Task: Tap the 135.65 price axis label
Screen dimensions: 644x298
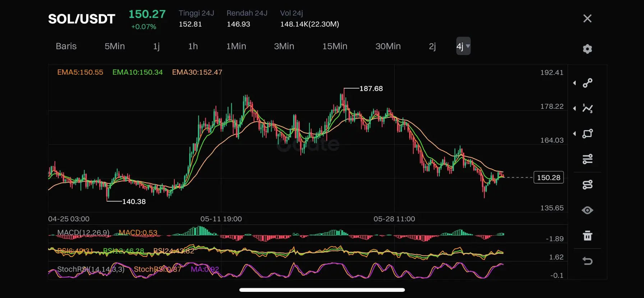Action: point(552,208)
